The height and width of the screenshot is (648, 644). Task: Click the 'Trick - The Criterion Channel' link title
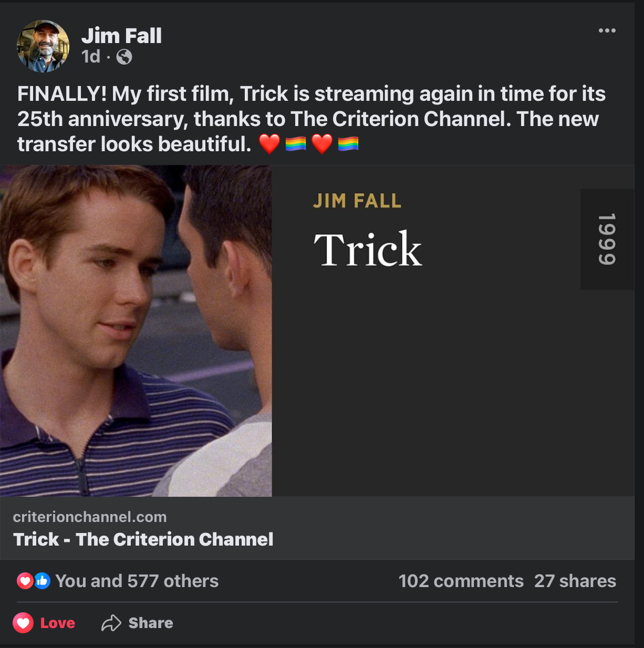[143, 539]
